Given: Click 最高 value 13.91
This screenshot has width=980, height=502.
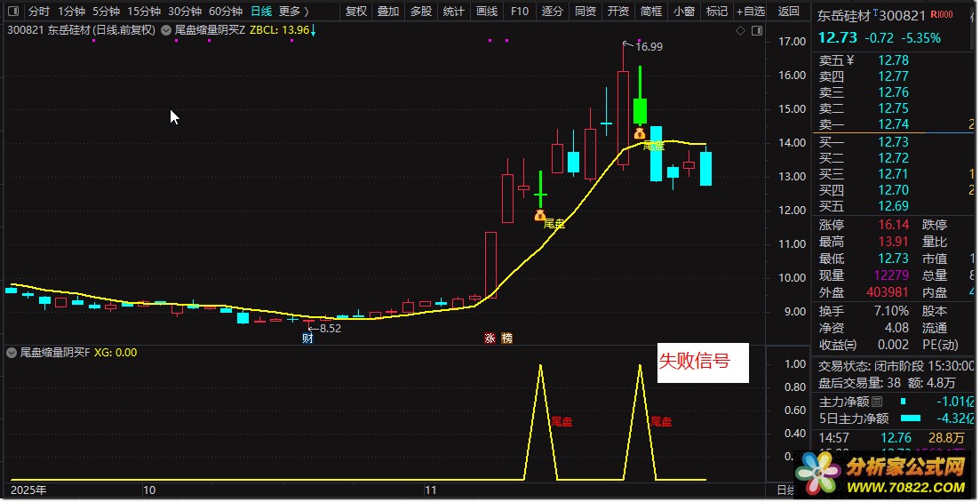Looking at the screenshot, I should point(894,242).
